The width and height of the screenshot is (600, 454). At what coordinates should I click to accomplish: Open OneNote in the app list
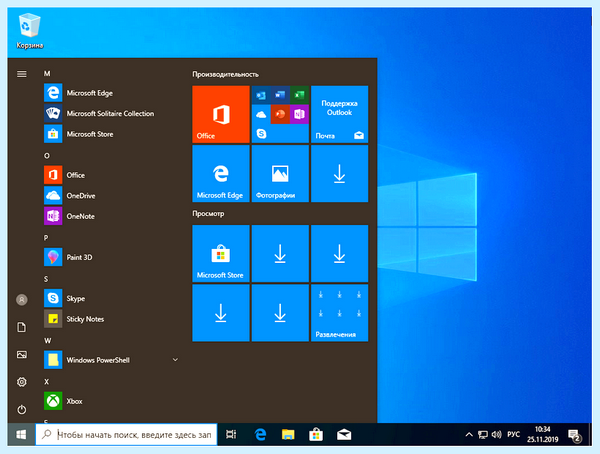pos(111,217)
